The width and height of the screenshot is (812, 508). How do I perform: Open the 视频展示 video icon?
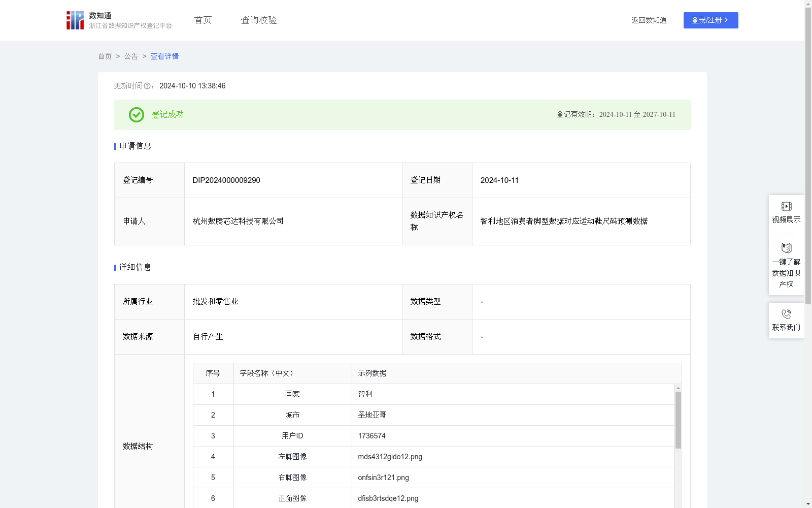coord(786,206)
